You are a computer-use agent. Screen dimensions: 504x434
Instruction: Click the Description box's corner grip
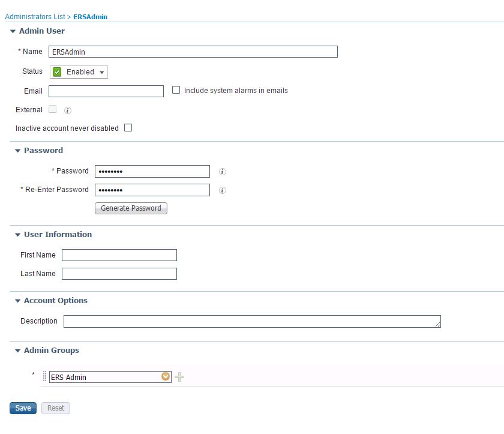[x=438, y=325]
